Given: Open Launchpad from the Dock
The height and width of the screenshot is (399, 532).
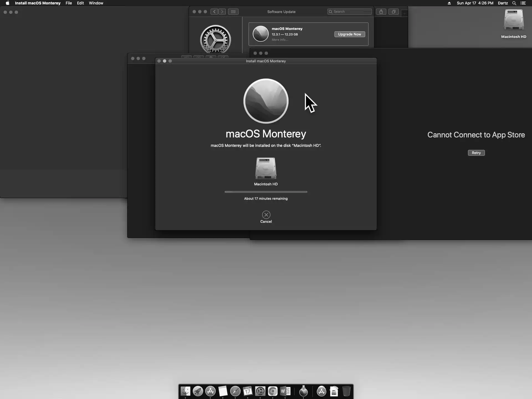Looking at the screenshot, I should click(x=198, y=391).
